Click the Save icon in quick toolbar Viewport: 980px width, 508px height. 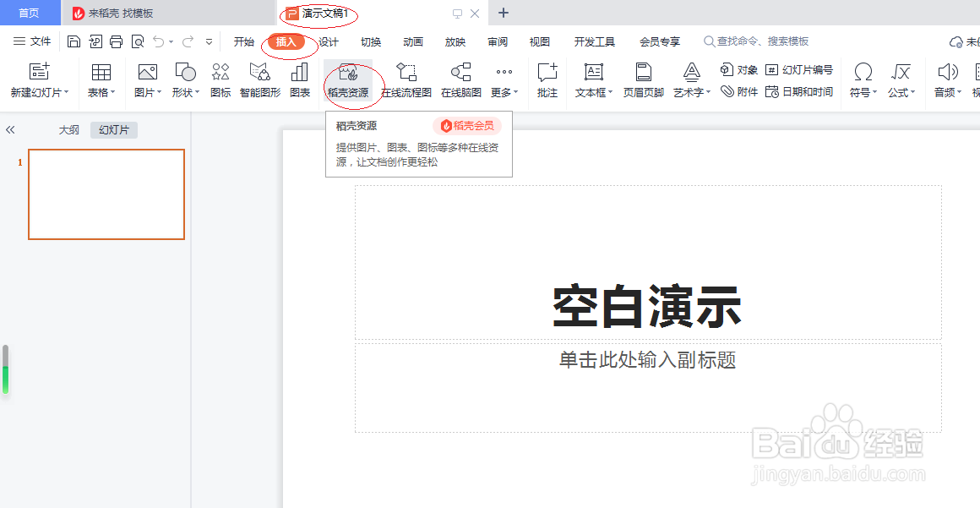click(x=73, y=42)
